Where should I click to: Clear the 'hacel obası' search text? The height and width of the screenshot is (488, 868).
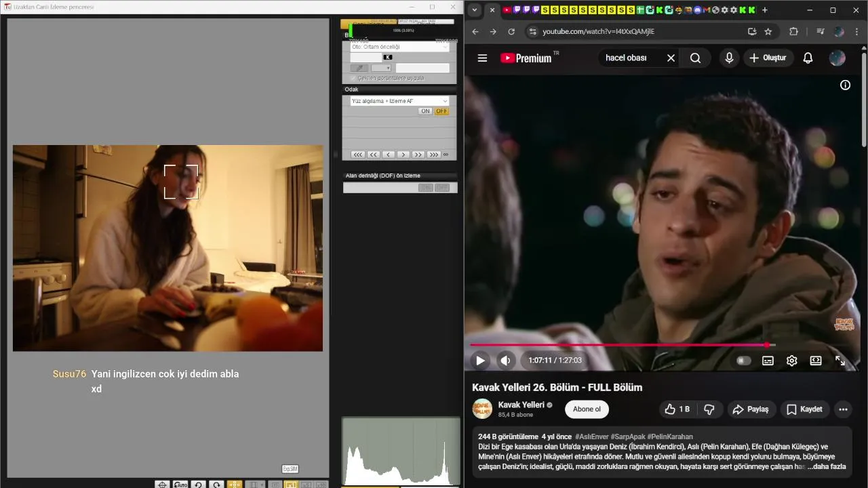pyautogui.click(x=671, y=58)
